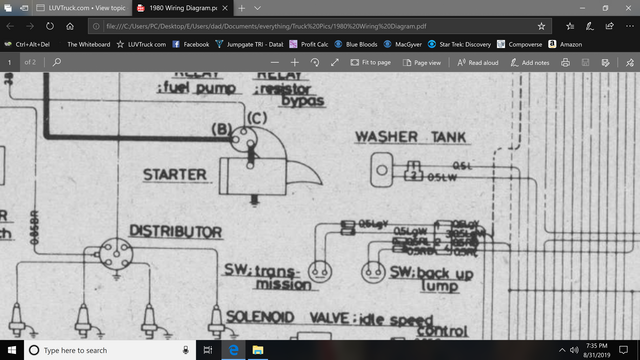Screen dimensions: 640x360
Task: Open Microsoft Edge from the taskbar
Action: [233, 350]
